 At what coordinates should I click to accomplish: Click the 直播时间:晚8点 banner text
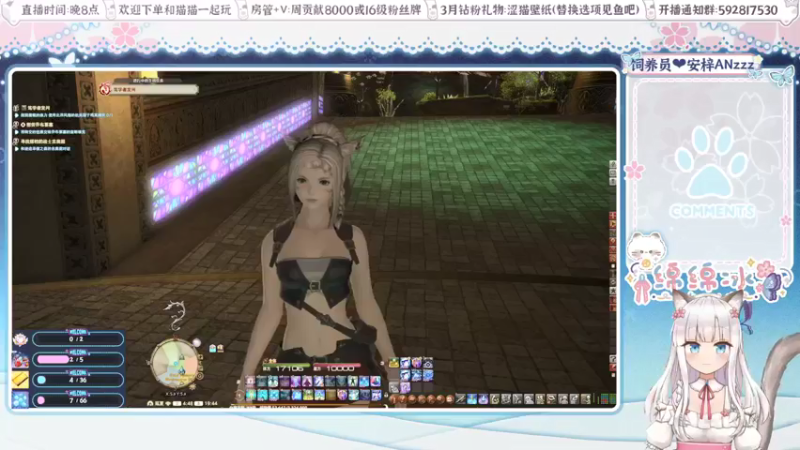click(60, 10)
